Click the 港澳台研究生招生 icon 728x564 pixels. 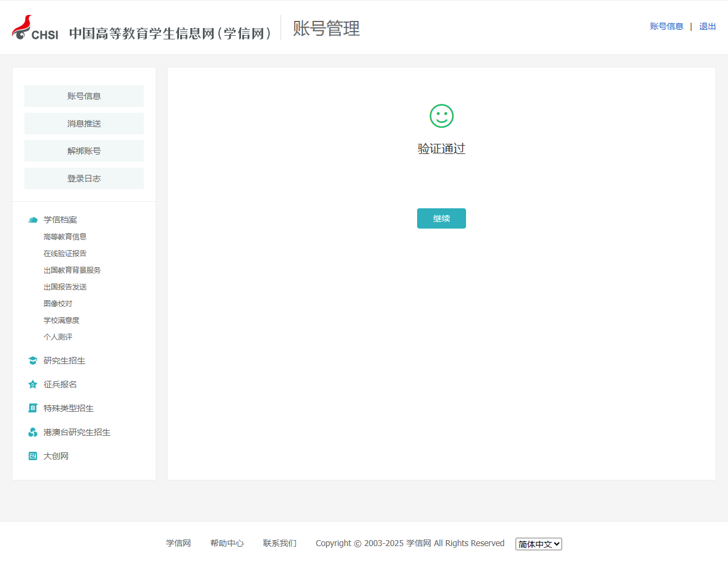tap(33, 432)
